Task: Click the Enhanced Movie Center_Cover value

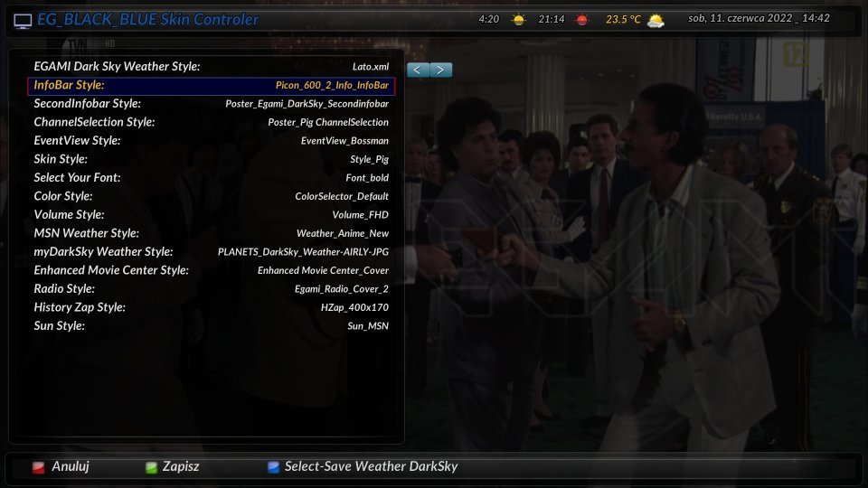Action: 323,270
